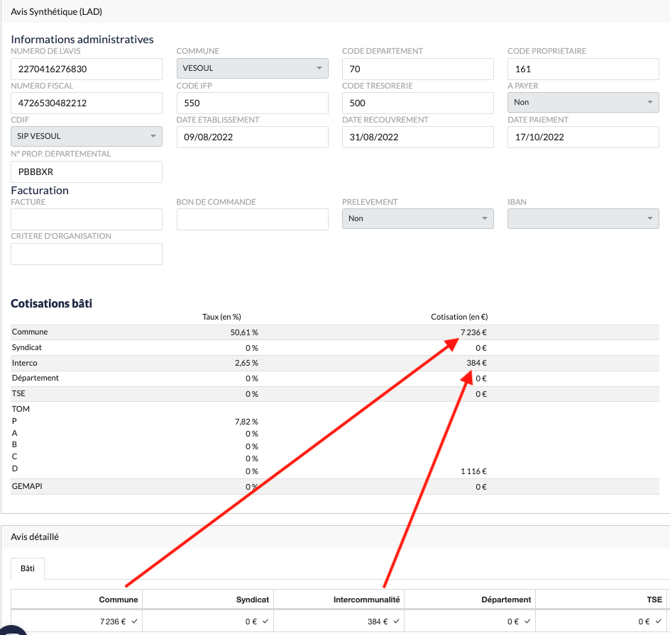Open the round widget icon at bottom-left corner
This screenshot has width=670, height=635.
click(x=8, y=629)
